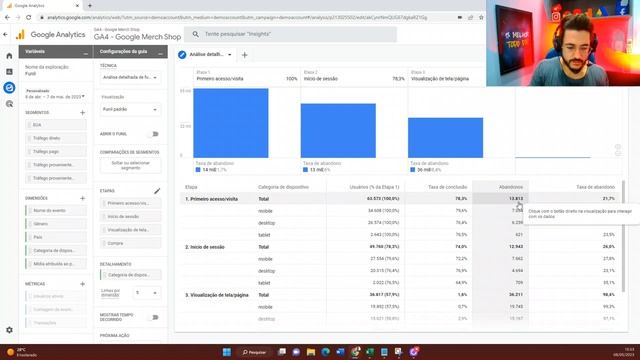Open the Análise detalhada tab dropdown arrow

(x=230, y=55)
